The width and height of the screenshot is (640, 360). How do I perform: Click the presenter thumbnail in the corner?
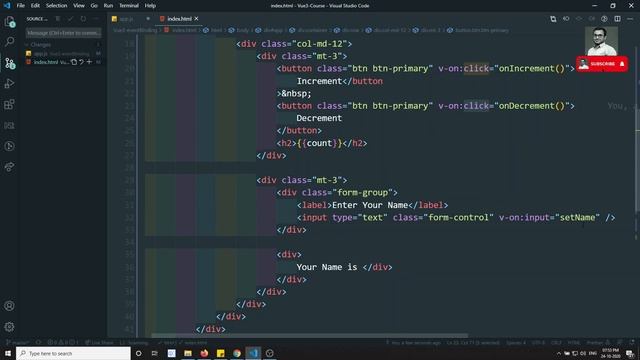[601, 41]
